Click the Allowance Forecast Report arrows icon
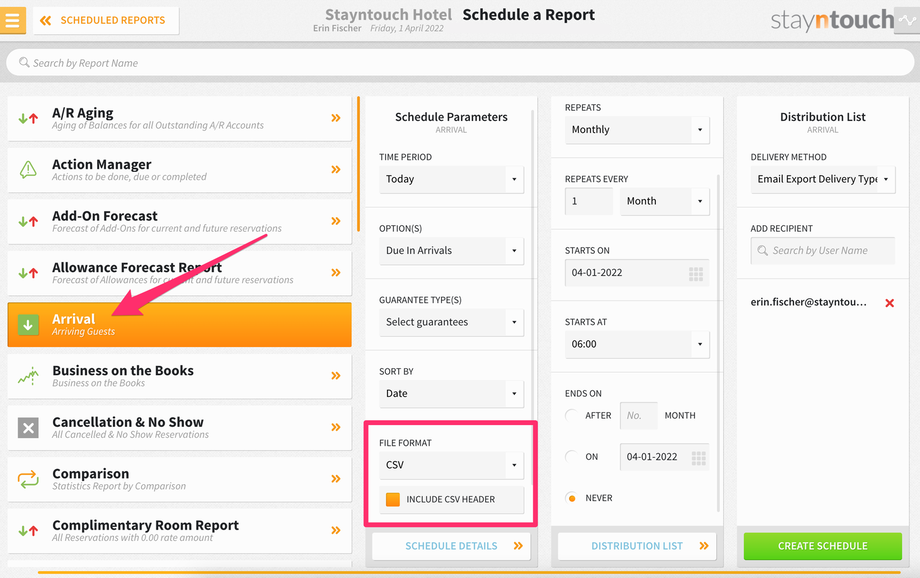Viewport: 920px width, 578px height. pyautogui.click(x=28, y=273)
